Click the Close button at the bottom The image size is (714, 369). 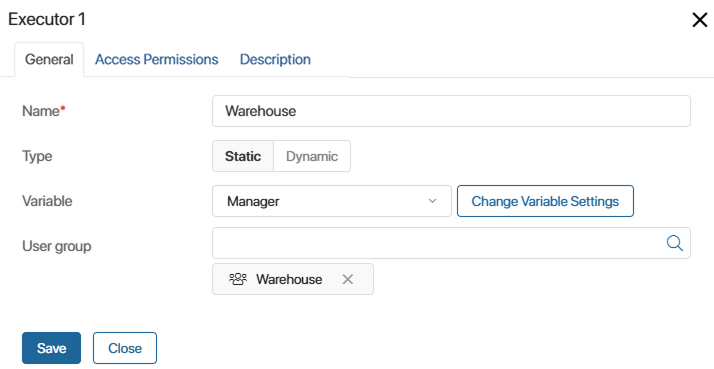click(x=125, y=348)
